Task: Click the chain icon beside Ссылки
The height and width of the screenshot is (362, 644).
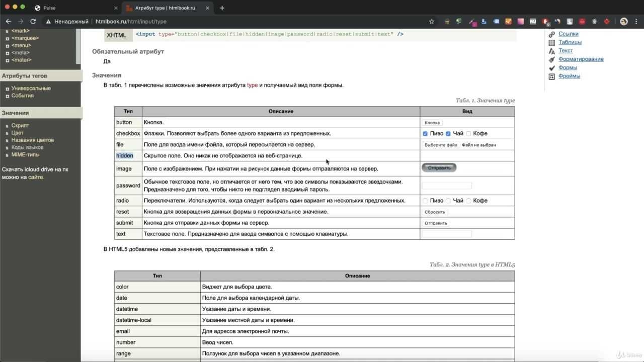Action: pos(552,34)
